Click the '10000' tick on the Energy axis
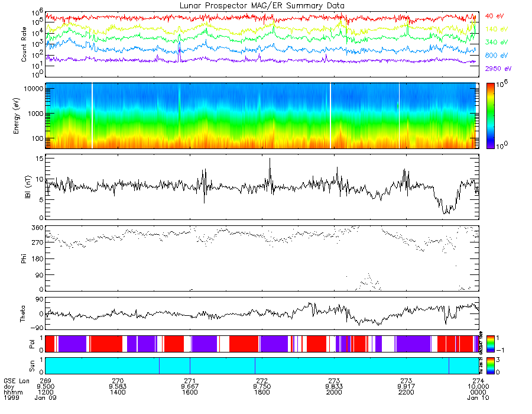The image size is (532, 414). click(33, 89)
